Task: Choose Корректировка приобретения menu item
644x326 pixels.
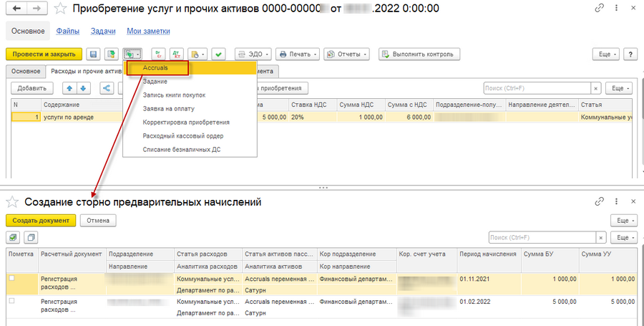Action: click(191, 122)
